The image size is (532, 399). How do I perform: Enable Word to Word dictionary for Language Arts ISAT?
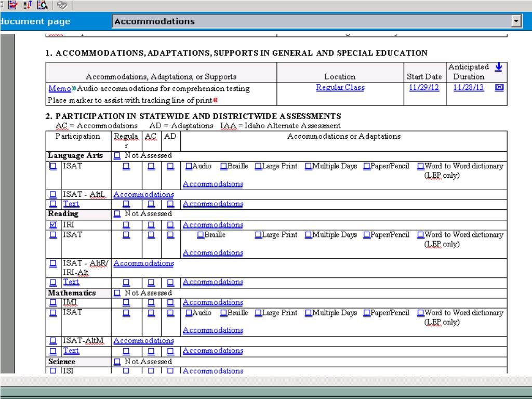tap(421, 166)
